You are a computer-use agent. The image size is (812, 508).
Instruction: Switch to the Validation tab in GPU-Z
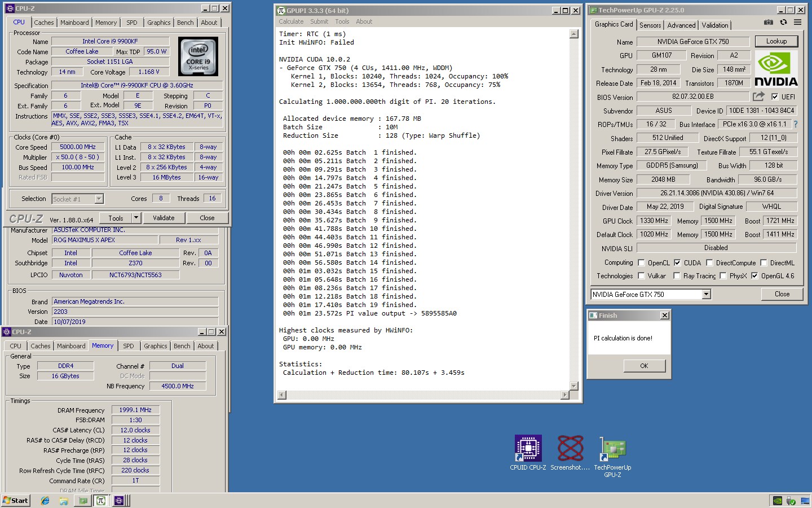(715, 25)
